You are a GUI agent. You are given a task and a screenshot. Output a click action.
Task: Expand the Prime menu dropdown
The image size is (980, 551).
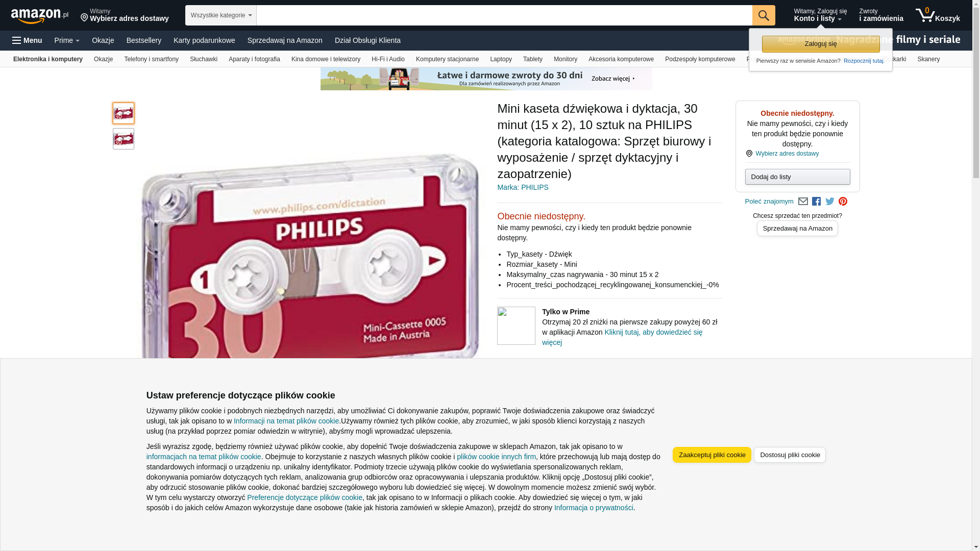point(67,40)
